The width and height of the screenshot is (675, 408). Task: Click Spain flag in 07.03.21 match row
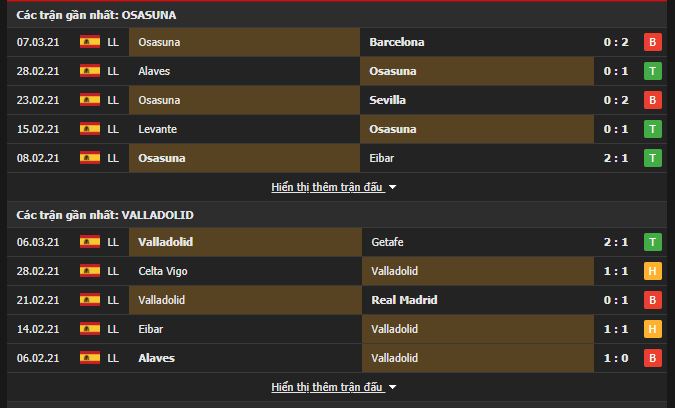90,42
